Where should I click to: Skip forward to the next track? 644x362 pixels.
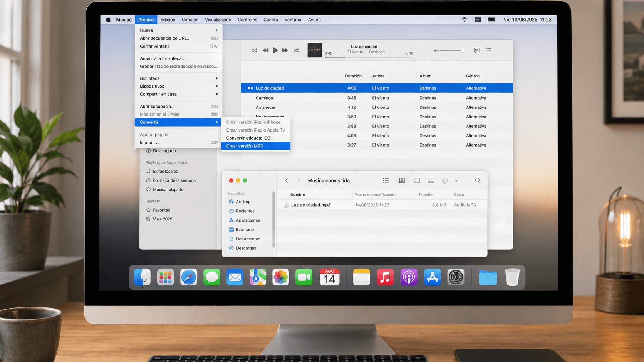point(285,50)
